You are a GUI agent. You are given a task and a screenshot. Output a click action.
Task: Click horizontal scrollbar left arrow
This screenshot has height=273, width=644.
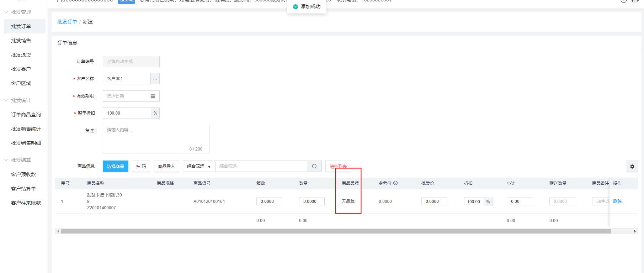tap(58, 231)
